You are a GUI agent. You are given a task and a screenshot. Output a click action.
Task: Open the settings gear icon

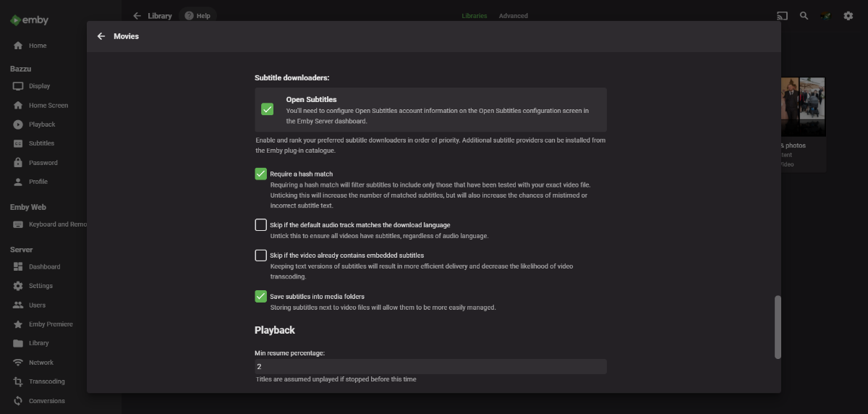point(848,16)
